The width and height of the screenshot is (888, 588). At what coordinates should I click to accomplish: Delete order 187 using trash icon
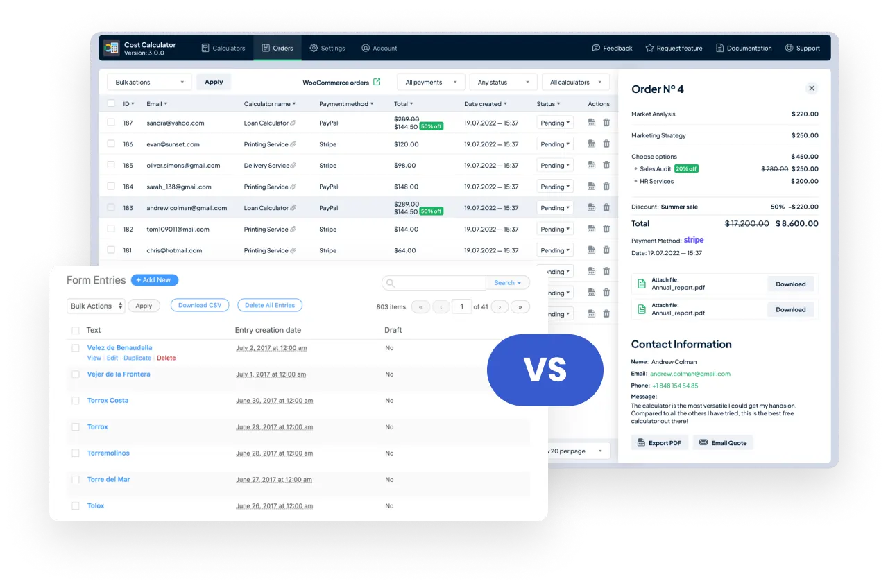[606, 123]
